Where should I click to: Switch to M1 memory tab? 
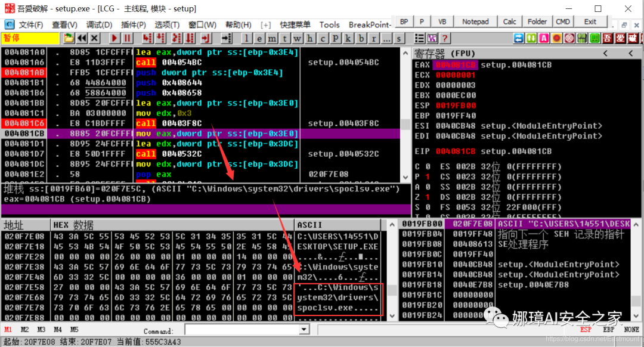(x=8, y=329)
